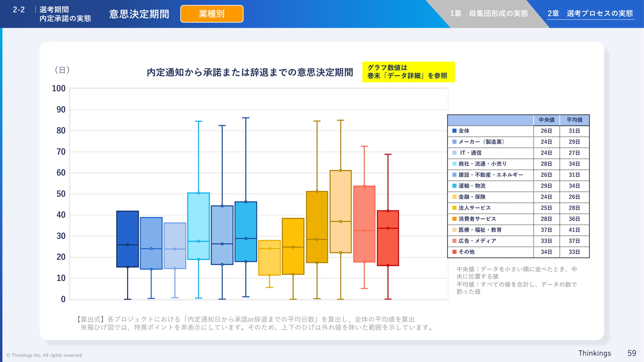644x362 pixels.
Task: Click the 消費者サービス legend swatch
Action: (x=454, y=219)
